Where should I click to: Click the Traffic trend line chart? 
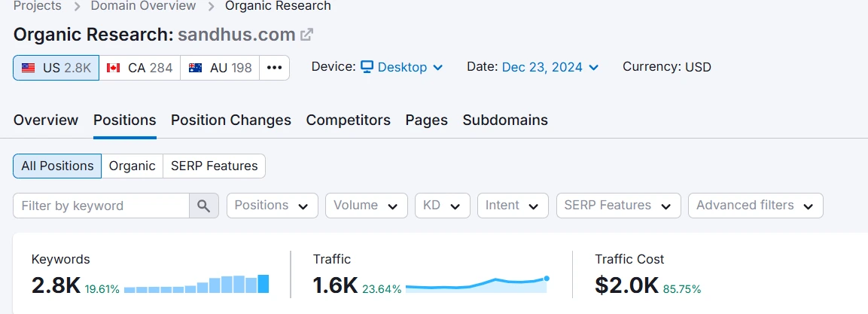(477, 284)
